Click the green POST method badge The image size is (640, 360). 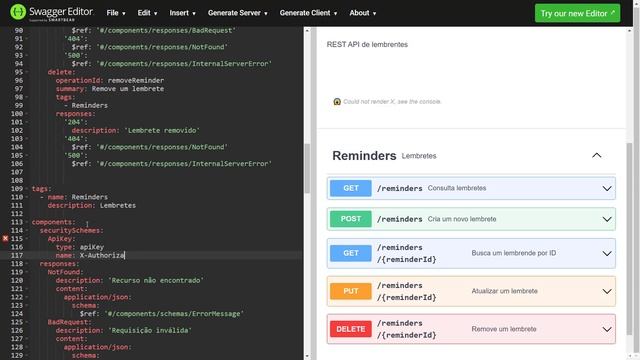(351, 219)
